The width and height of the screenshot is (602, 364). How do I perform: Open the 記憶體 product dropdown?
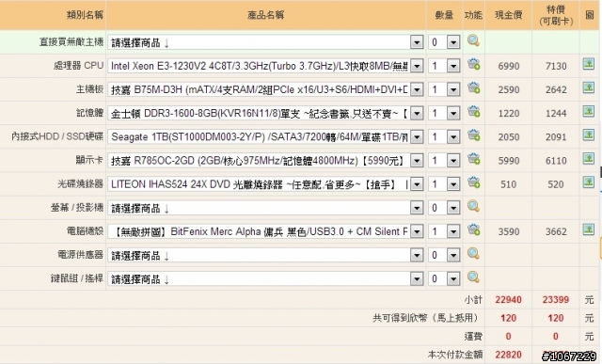click(265, 114)
